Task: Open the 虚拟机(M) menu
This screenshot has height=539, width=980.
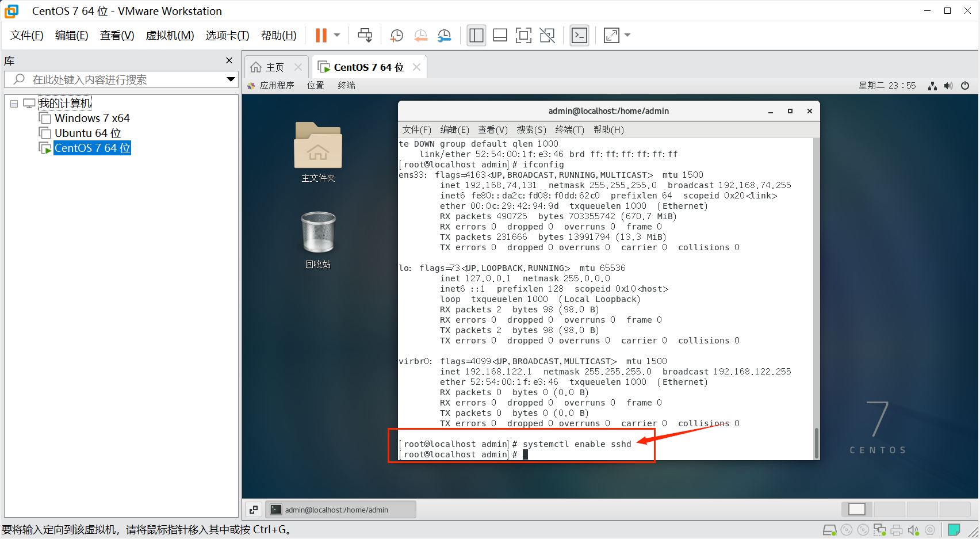Action: click(170, 35)
